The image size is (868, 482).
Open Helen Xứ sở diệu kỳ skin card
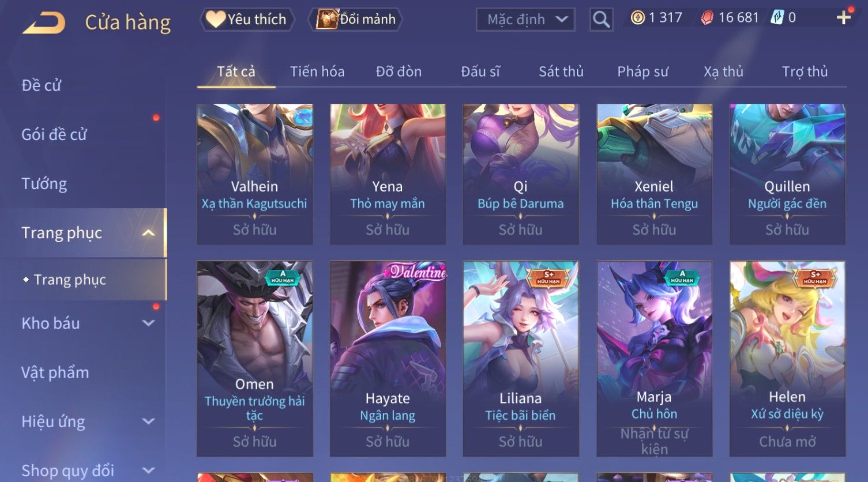787,359
